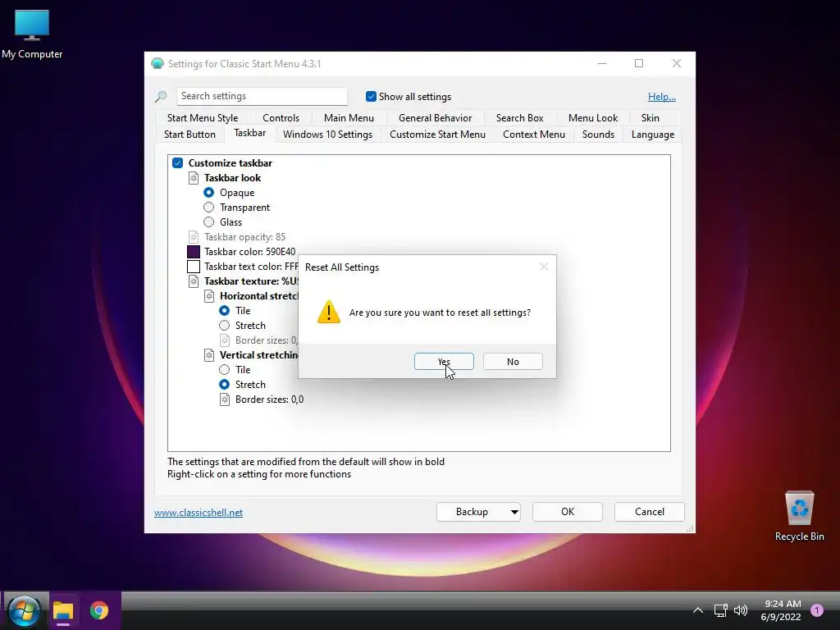
Task: Select the Taskbar tab
Action: pyautogui.click(x=249, y=133)
